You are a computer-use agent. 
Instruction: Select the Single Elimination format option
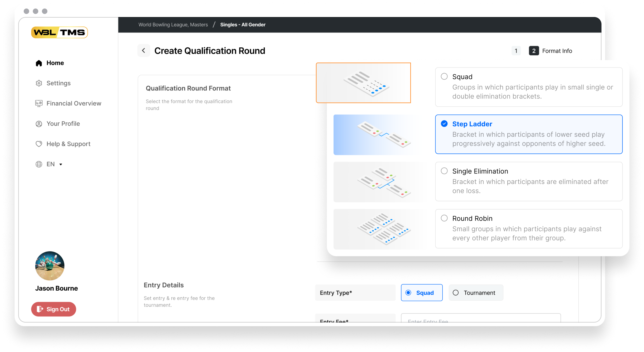[x=444, y=171]
